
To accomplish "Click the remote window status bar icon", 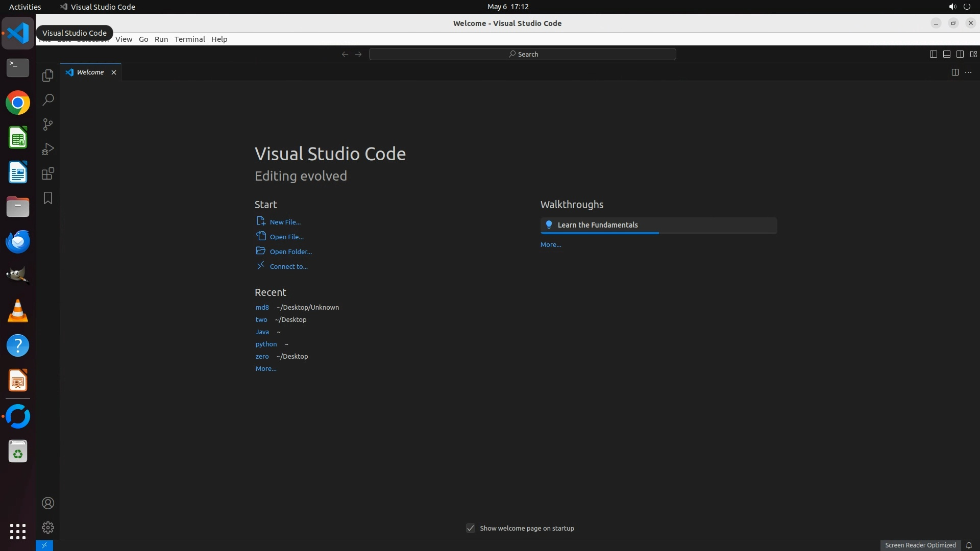I will (x=44, y=545).
